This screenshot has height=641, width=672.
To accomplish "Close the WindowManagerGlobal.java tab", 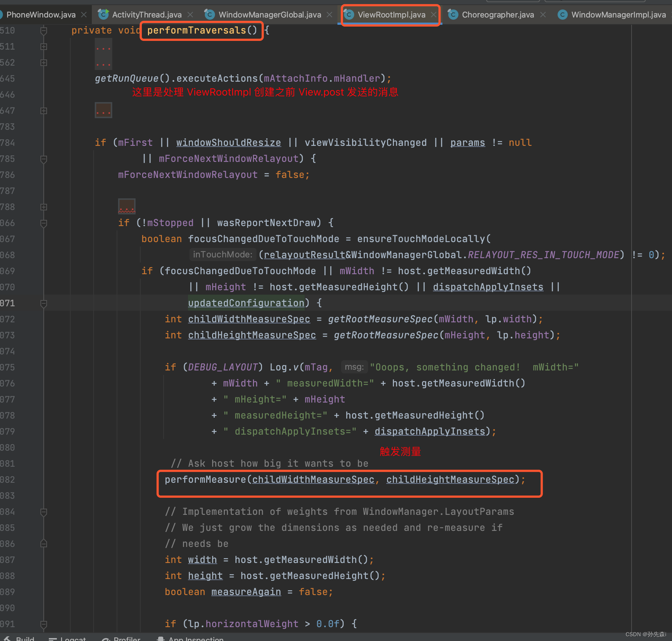I will click(329, 15).
